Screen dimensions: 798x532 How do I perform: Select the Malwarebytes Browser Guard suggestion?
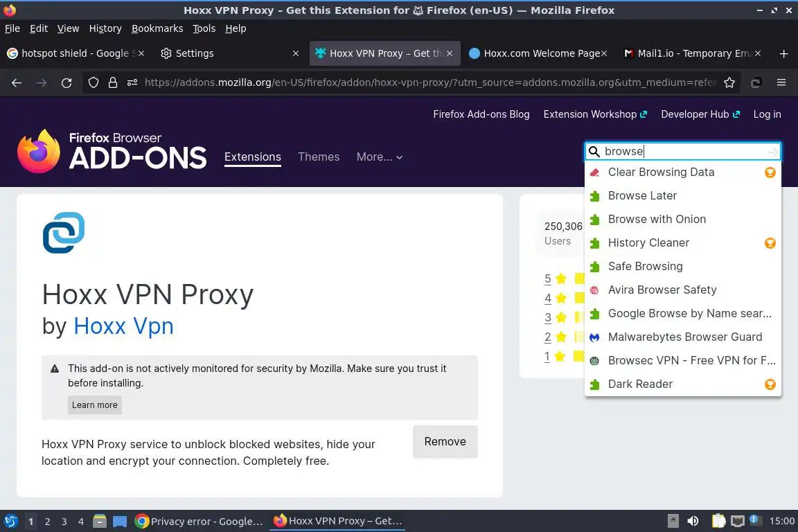682,337
